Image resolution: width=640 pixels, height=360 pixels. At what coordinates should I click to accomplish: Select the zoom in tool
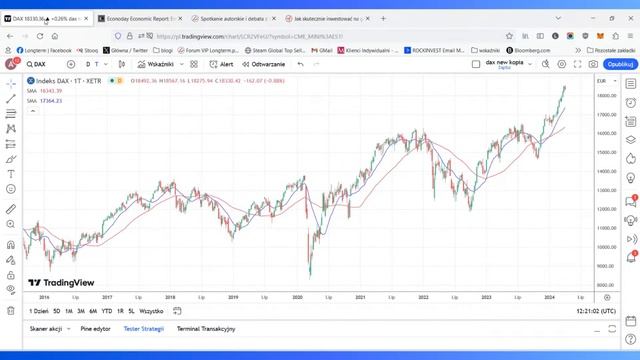point(11,224)
